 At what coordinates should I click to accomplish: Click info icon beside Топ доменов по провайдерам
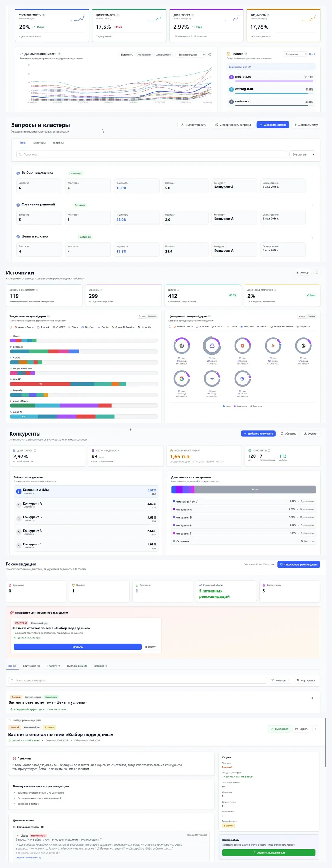[49, 317]
